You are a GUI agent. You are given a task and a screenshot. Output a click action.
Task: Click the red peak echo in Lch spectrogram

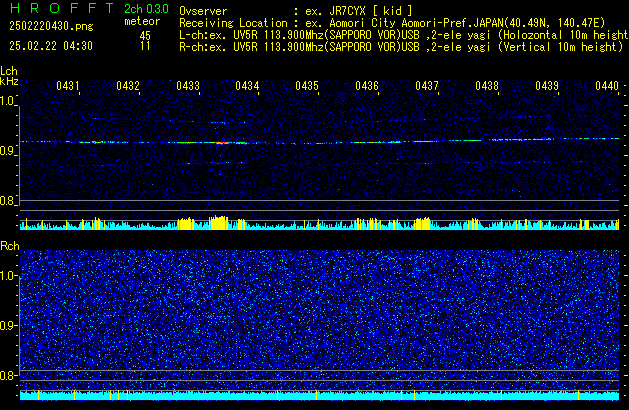[222, 143]
